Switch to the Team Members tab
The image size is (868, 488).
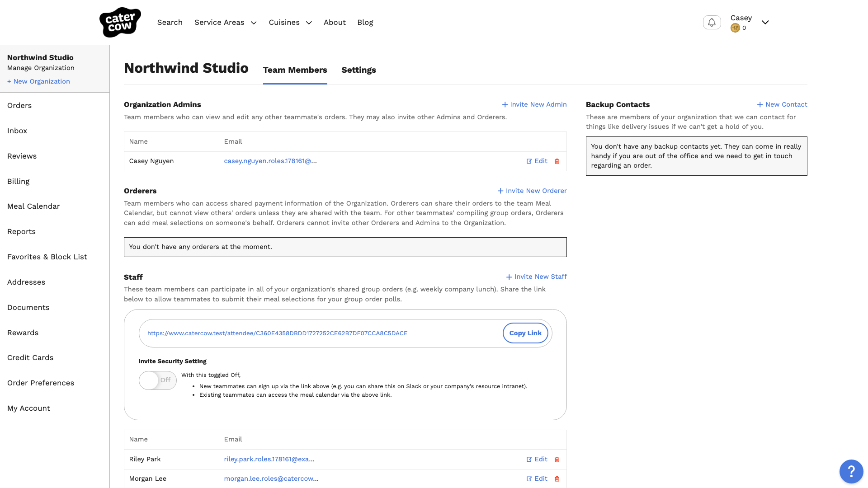click(295, 70)
